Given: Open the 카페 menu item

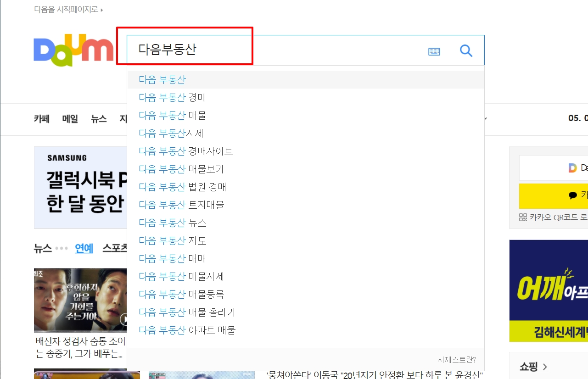Looking at the screenshot, I should coord(42,119).
